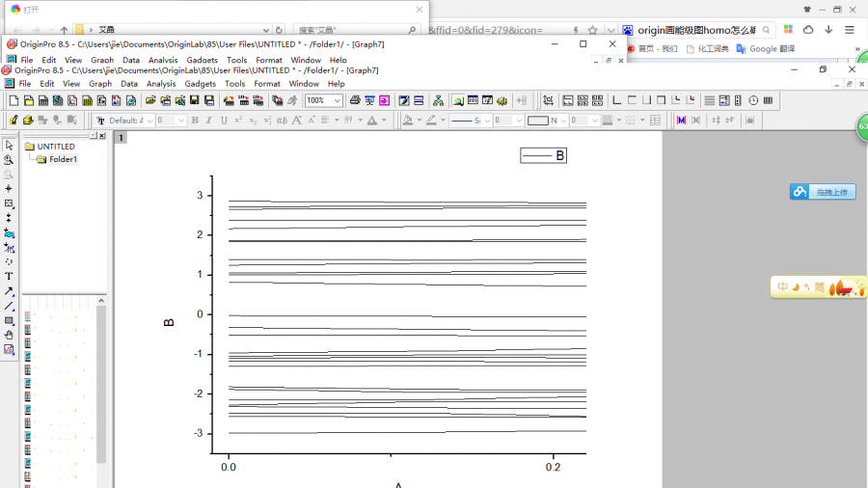Choose the Rectangle drawing tool

pos(9,320)
